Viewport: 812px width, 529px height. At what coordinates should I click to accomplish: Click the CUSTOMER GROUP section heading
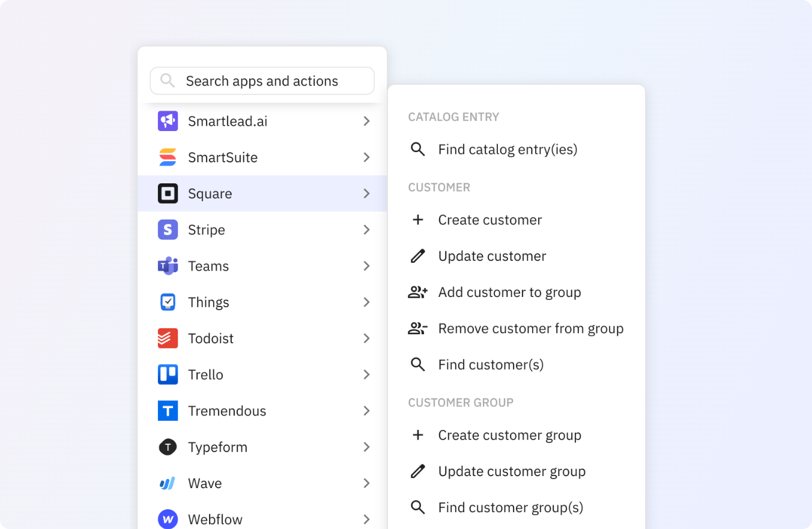coord(461,403)
